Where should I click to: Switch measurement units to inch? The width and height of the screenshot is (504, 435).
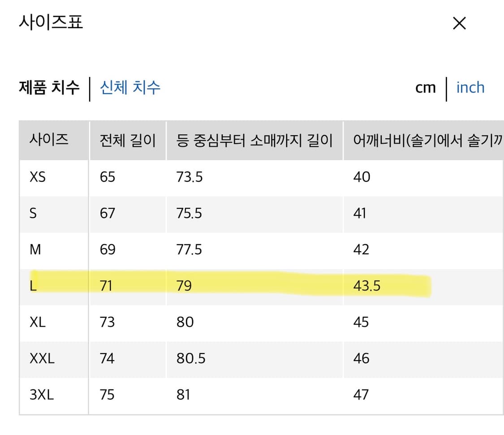pyautogui.click(x=470, y=88)
